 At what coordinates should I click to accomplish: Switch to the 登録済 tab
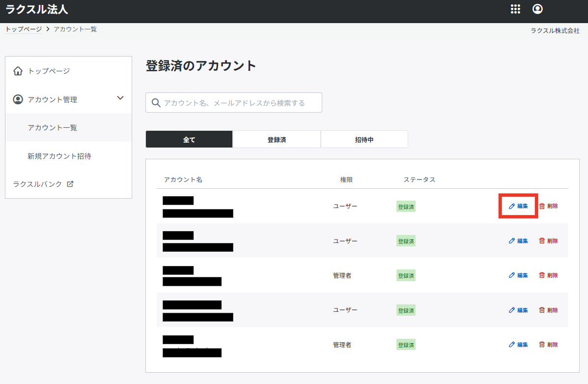point(277,140)
